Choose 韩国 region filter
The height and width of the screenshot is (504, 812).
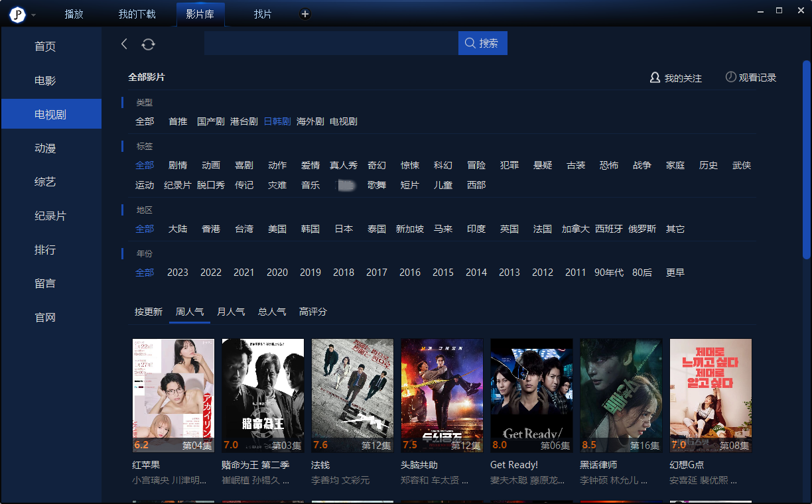(x=310, y=229)
